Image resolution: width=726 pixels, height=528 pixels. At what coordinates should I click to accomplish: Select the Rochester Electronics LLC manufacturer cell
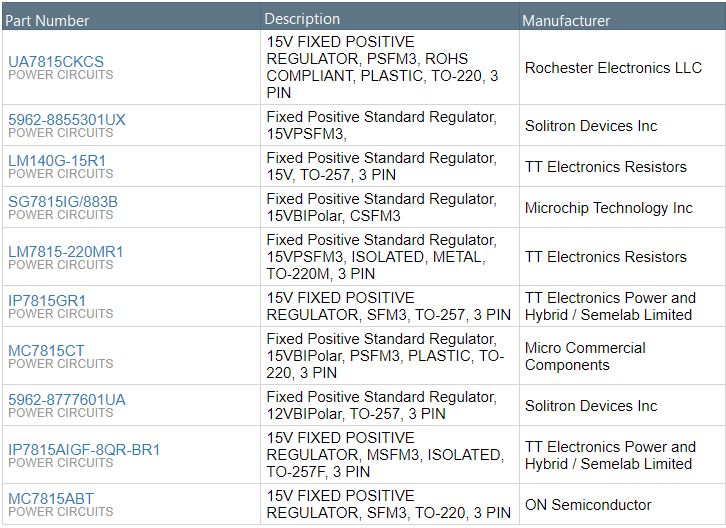(x=613, y=68)
